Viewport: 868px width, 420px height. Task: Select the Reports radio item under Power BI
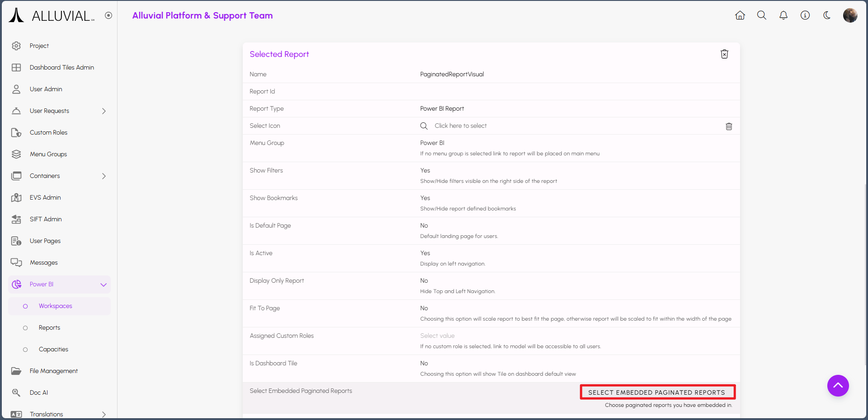49,328
